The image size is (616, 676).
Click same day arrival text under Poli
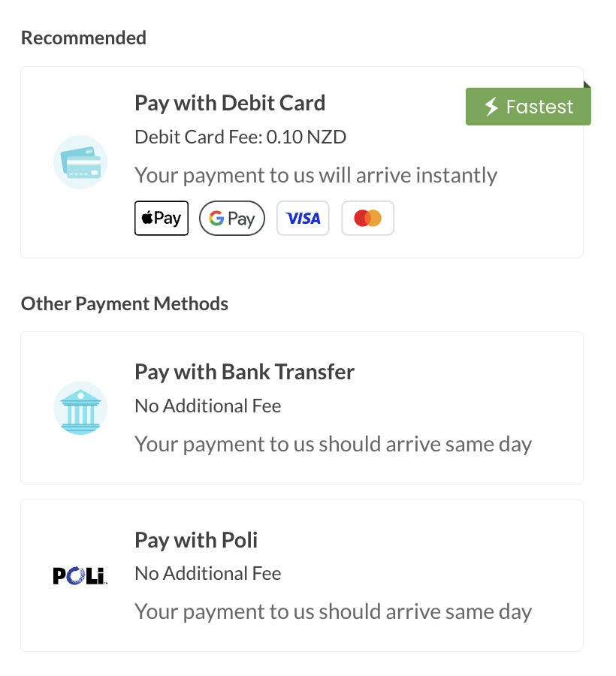coord(334,612)
